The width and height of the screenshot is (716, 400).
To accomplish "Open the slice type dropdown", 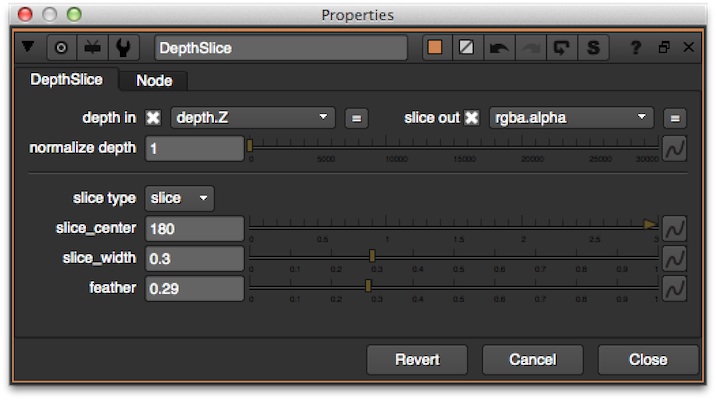I will tap(180, 198).
